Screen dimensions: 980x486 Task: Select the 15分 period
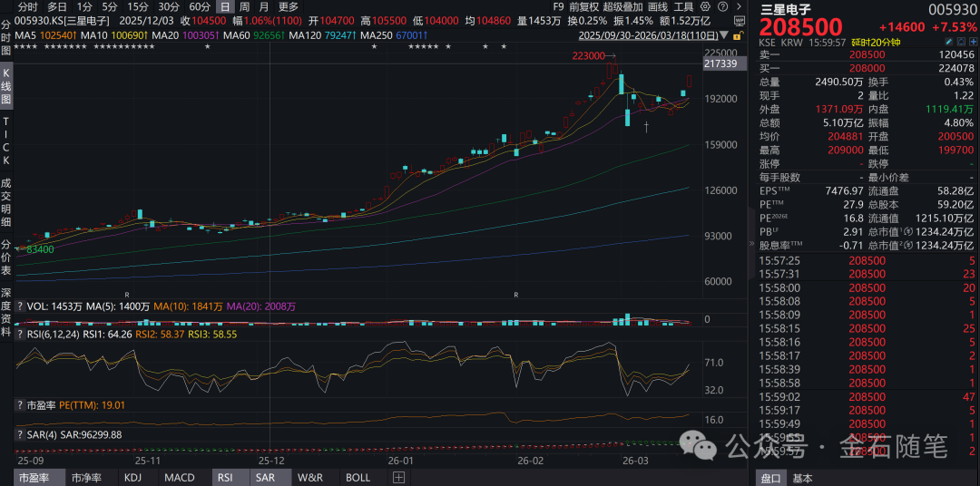(x=138, y=7)
